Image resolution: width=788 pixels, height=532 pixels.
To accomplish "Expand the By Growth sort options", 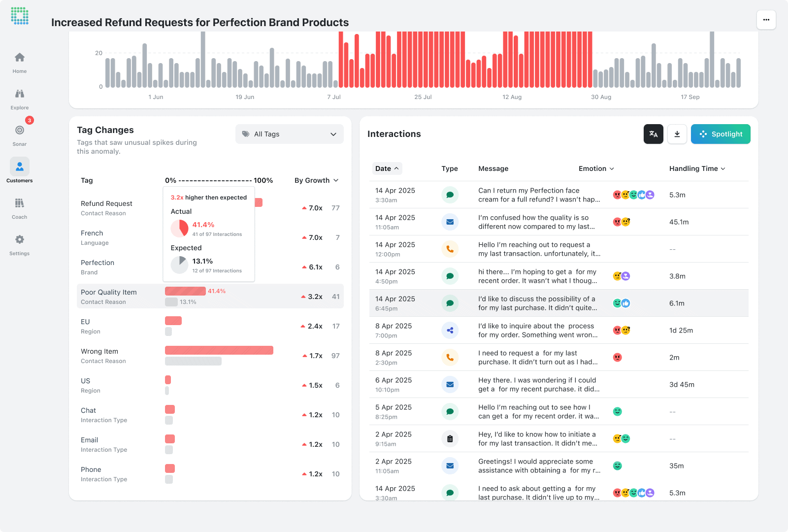I will pyautogui.click(x=316, y=180).
